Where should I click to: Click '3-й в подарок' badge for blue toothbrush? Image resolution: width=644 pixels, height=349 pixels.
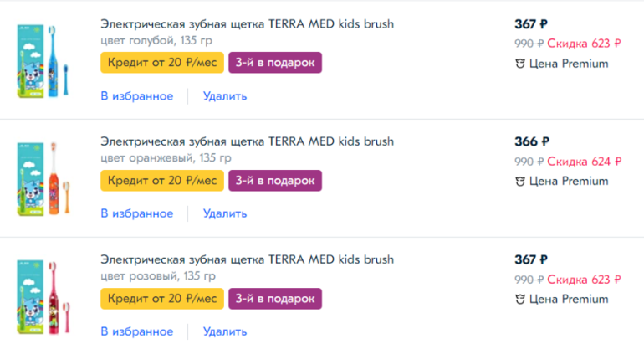click(275, 63)
